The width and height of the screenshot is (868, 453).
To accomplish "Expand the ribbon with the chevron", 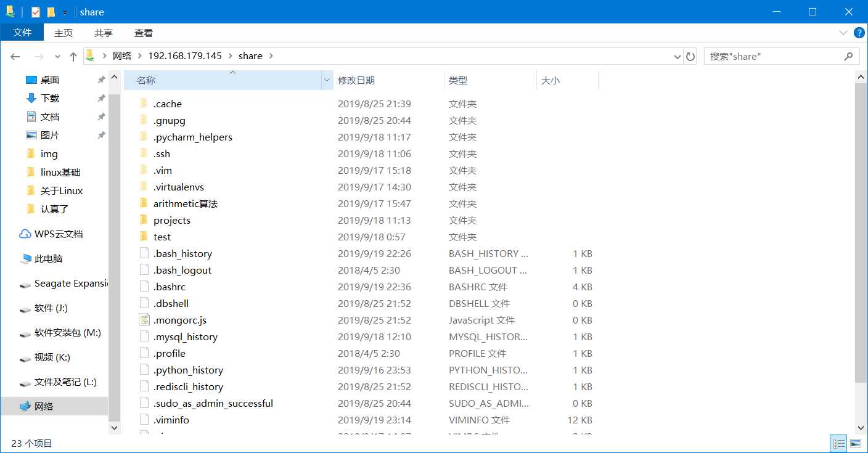I will click(x=843, y=33).
